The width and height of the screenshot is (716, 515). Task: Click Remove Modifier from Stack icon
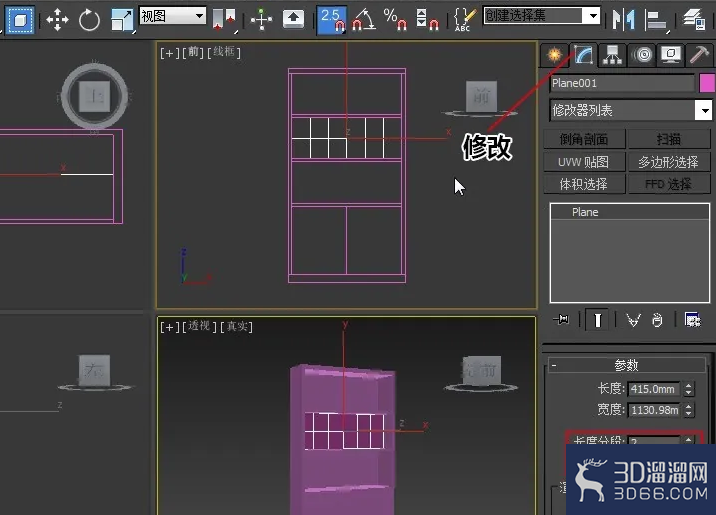[x=657, y=320]
